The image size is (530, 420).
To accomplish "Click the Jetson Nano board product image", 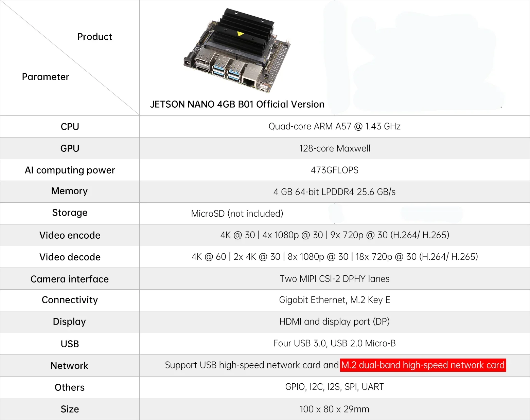I will [238, 51].
